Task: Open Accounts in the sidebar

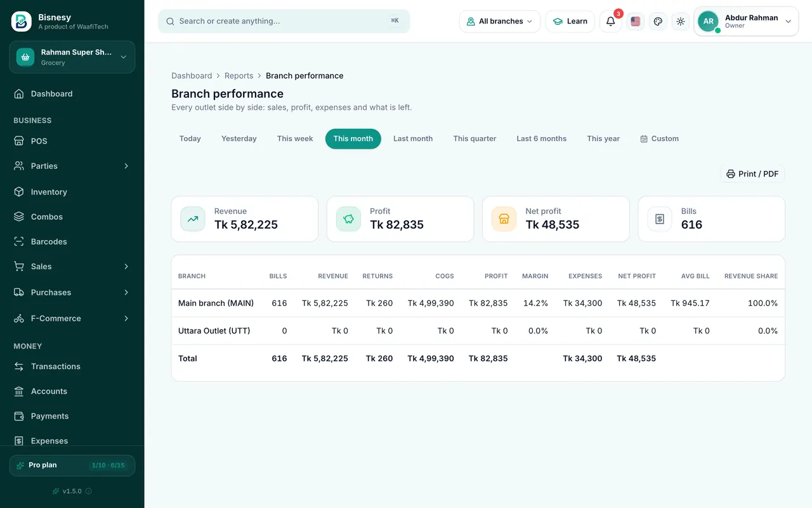Action: pyautogui.click(x=72, y=391)
